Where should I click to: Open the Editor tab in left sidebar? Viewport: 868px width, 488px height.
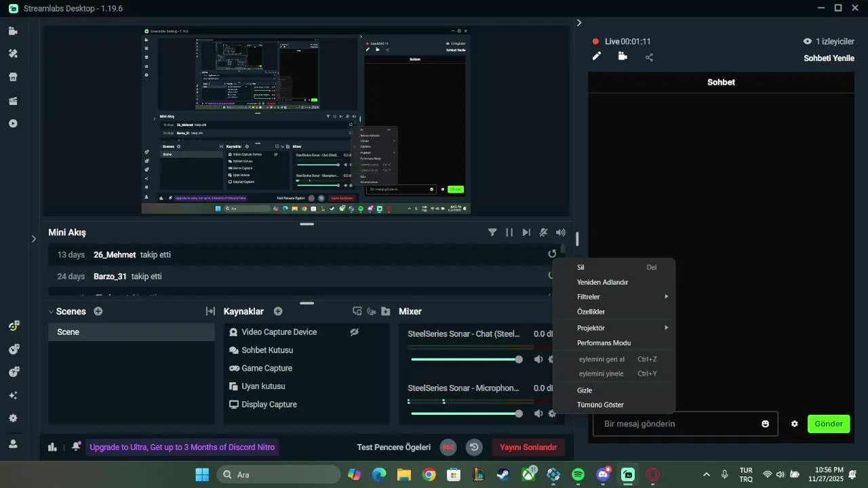click(13, 30)
